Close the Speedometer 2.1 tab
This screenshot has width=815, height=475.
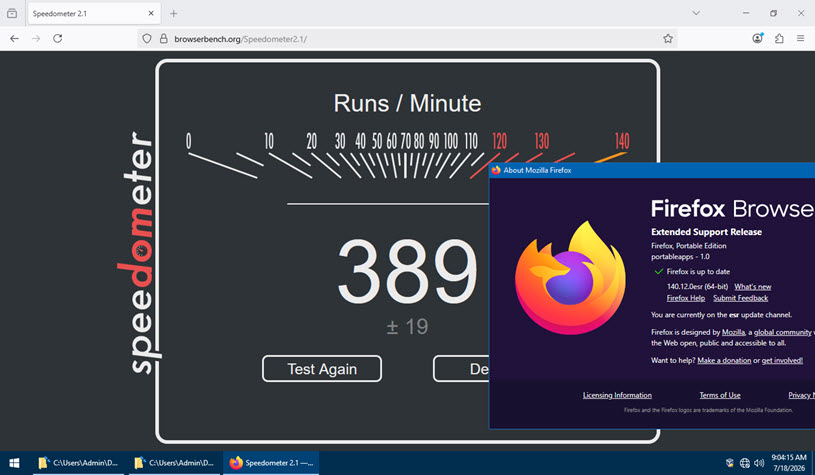coord(151,14)
